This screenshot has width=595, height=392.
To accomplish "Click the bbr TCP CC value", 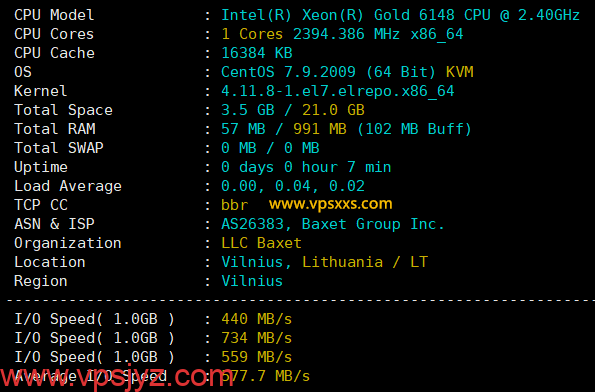I will (235, 205).
